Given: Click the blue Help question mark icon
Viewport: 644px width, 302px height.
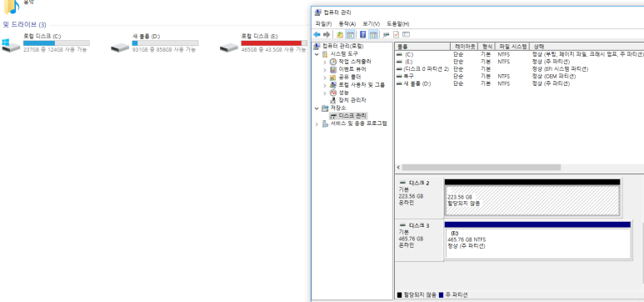Looking at the screenshot, I should [x=362, y=34].
